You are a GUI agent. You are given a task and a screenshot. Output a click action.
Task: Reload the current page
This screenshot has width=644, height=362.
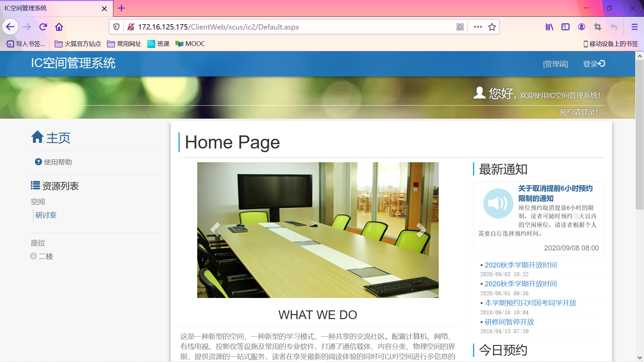(x=43, y=27)
